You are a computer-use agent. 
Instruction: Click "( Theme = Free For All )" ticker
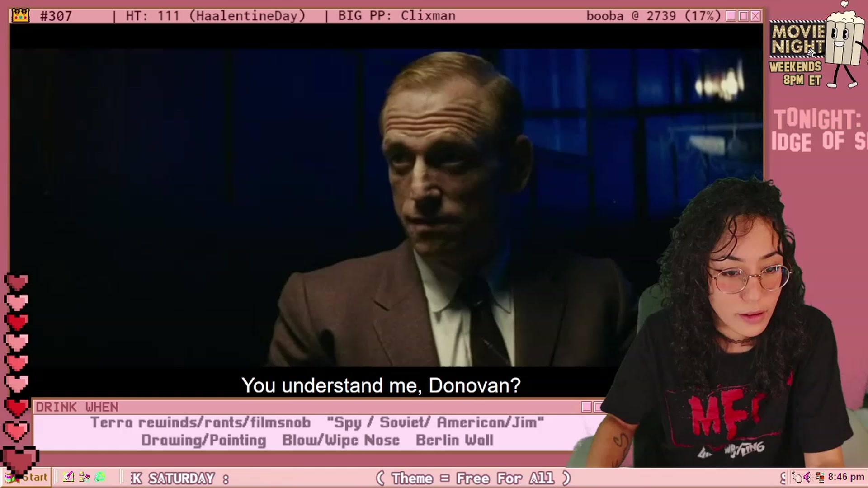[x=473, y=478]
